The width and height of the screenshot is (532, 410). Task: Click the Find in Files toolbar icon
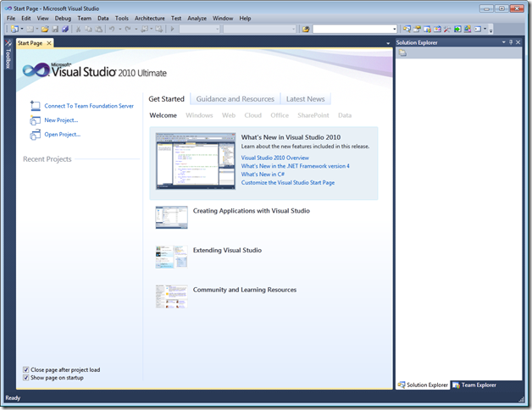pos(306,29)
